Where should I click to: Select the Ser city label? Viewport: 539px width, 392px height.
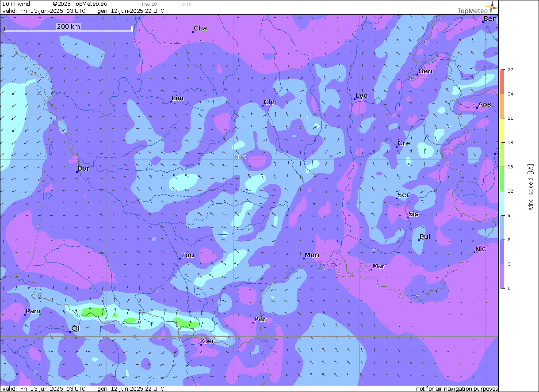[403, 195]
